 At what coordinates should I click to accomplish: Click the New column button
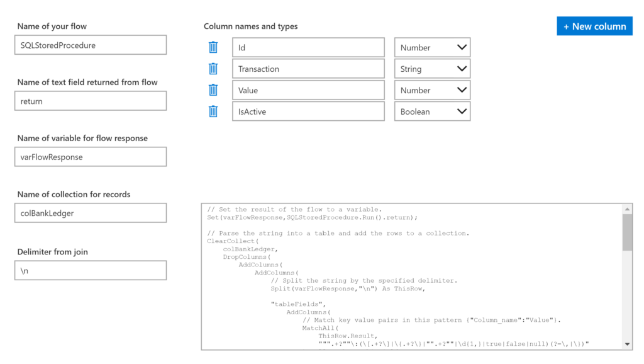[594, 26]
